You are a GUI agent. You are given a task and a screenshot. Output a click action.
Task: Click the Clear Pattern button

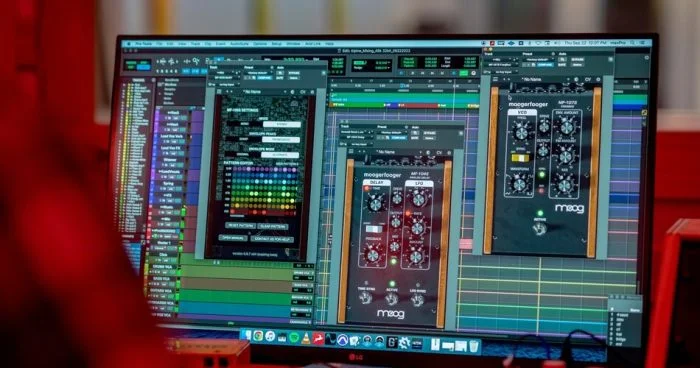tap(272, 226)
